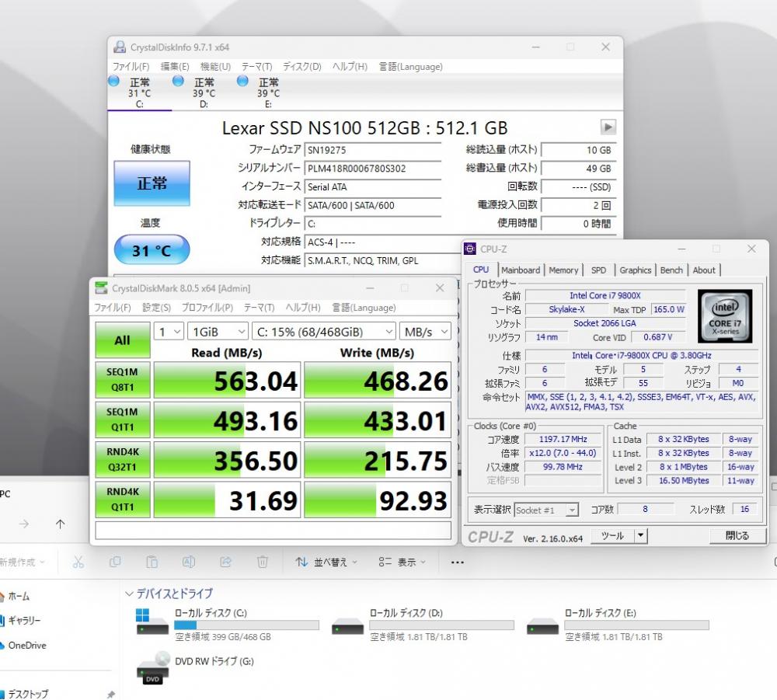Open the 表示 view dropdown in Explorer
This screenshot has height=700, width=777.
402,562
